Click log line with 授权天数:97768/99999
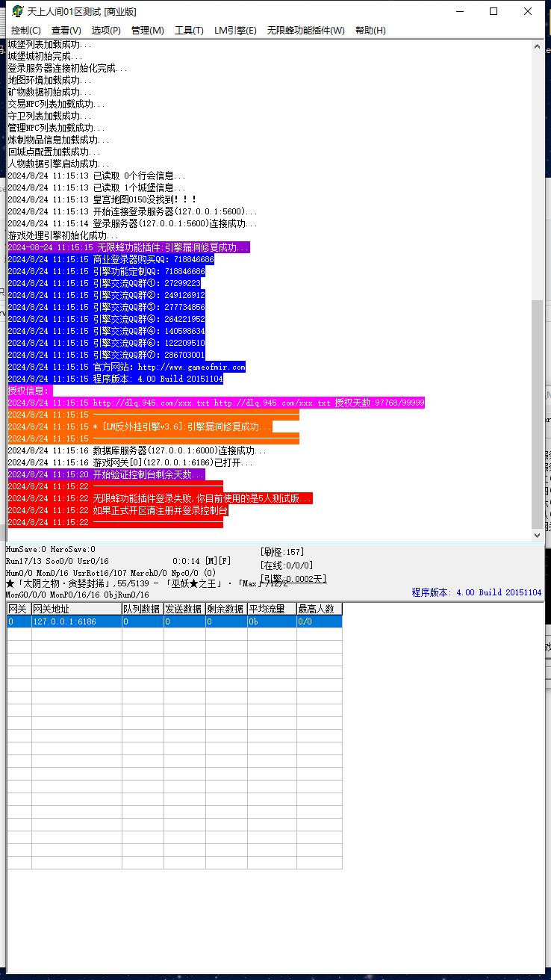 (216, 403)
